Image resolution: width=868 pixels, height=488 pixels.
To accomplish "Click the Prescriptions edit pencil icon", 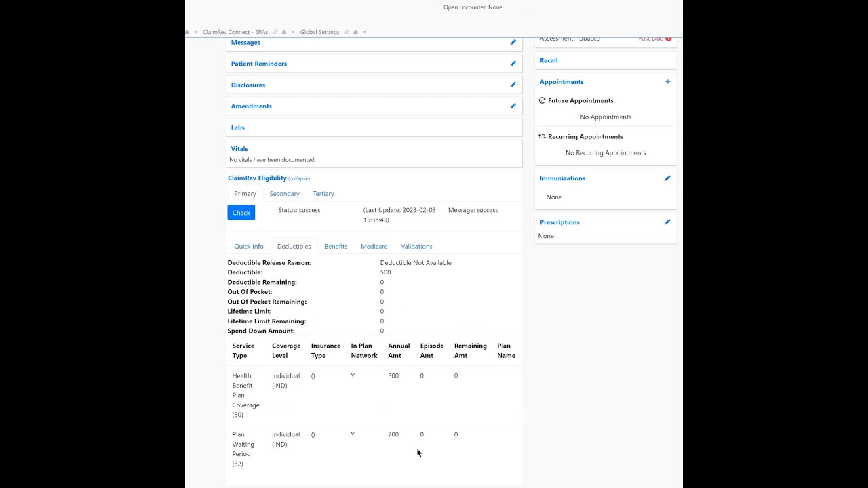I will coord(667,222).
